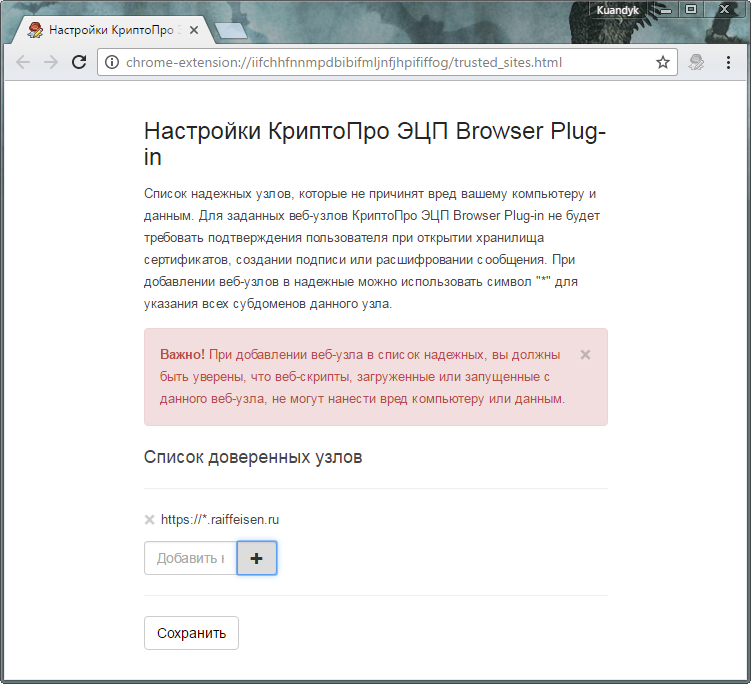The width and height of the screenshot is (751, 684).
Task: Click the browser Forward arrow
Action: (51, 62)
